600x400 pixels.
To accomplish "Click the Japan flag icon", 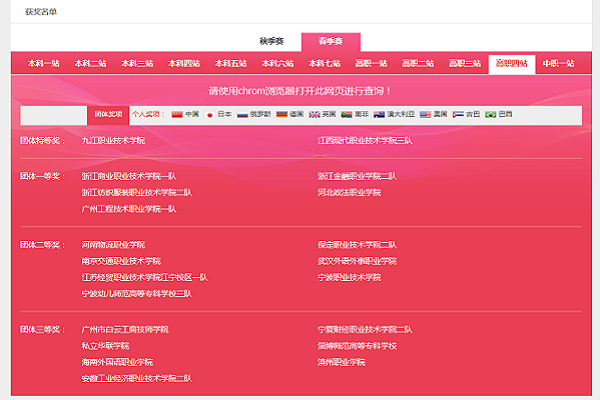I will pos(210,115).
